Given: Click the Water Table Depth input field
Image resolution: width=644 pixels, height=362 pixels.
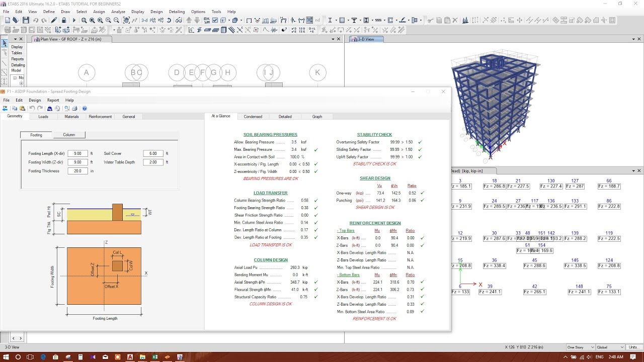Looking at the screenshot, I should tap(153, 162).
